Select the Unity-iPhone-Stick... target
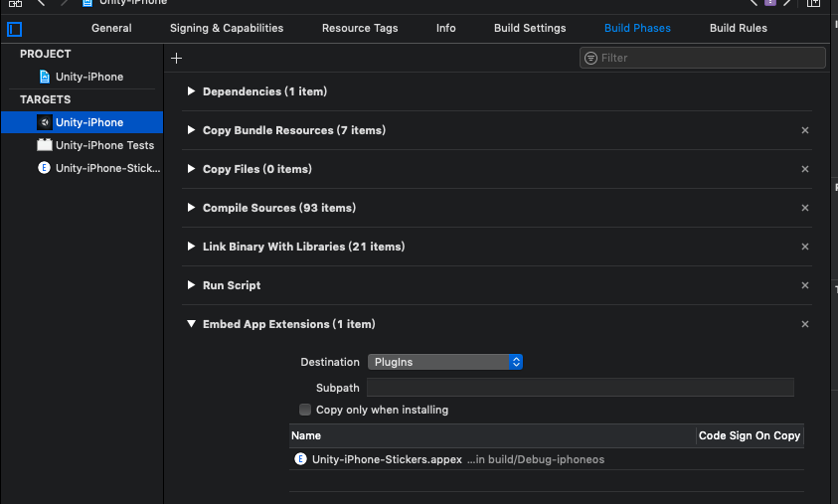838x504 pixels. [83, 168]
